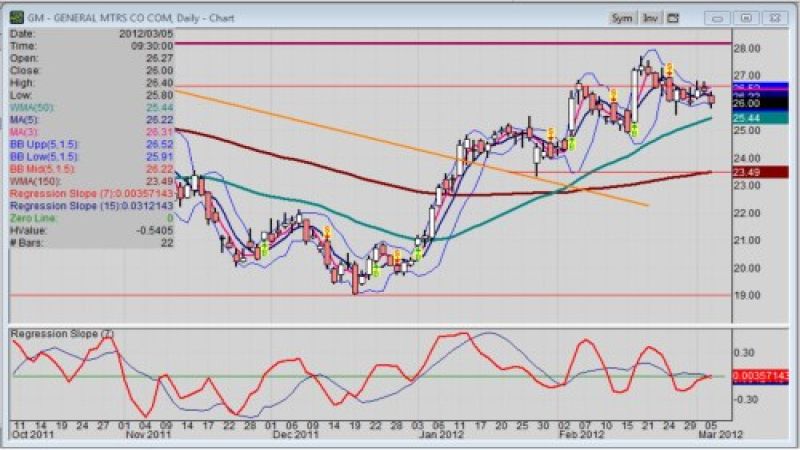800x450 pixels.
Task: Click the dark red 23.49 price tag on axis
Action: tap(760, 172)
